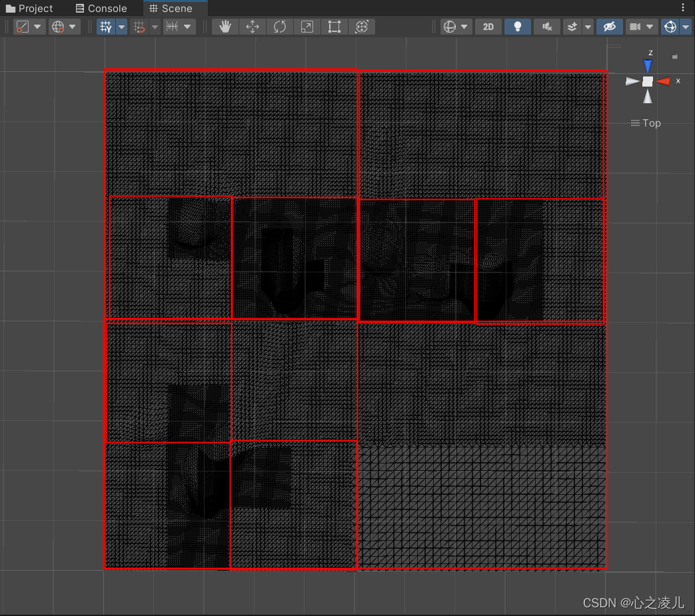Toggle scene effects layers button
The width and height of the screenshot is (695, 616).
[x=572, y=27]
